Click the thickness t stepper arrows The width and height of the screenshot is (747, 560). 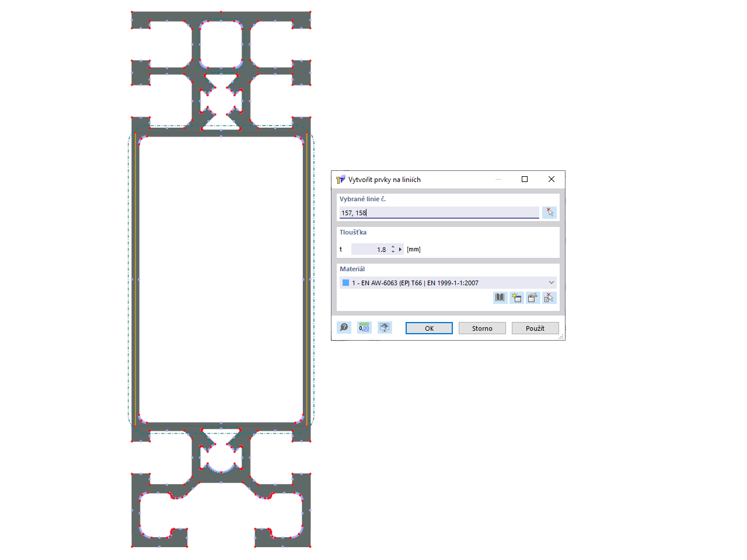coord(393,250)
